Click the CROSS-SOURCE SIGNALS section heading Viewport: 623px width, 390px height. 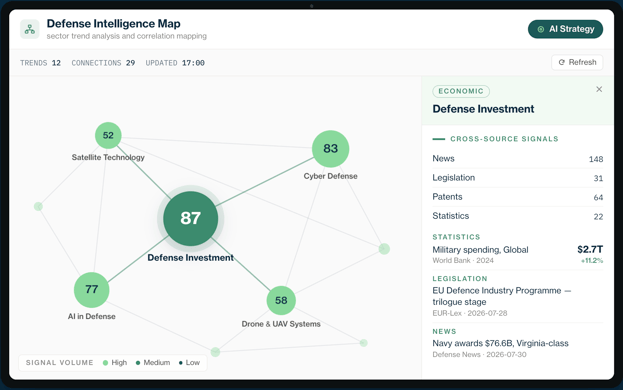[x=504, y=139]
